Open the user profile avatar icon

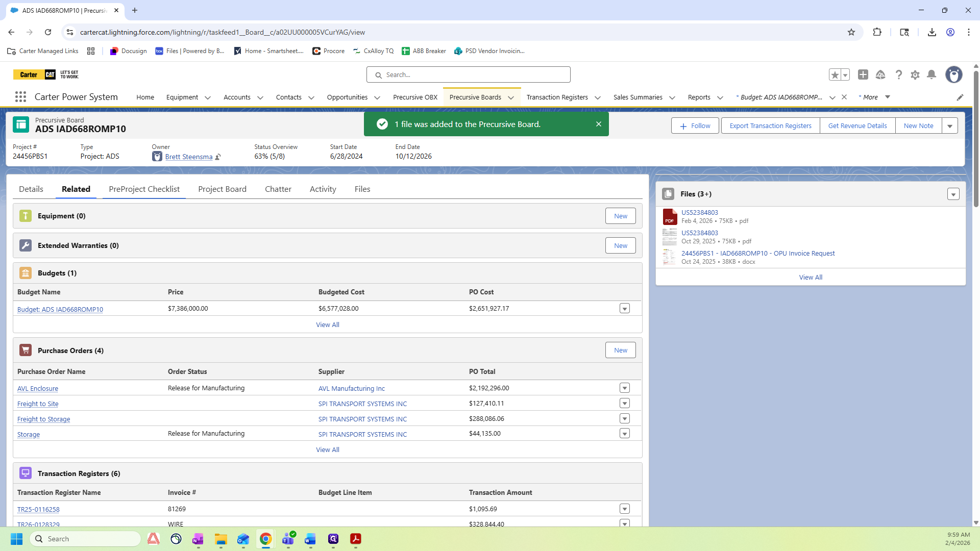point(953,75)
